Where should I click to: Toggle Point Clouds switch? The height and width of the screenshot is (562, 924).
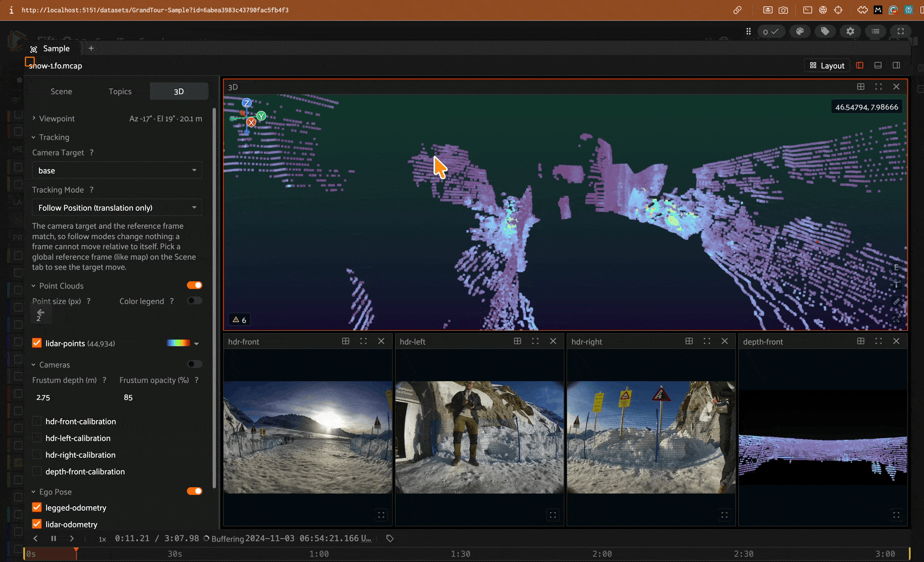click(194, 285)
